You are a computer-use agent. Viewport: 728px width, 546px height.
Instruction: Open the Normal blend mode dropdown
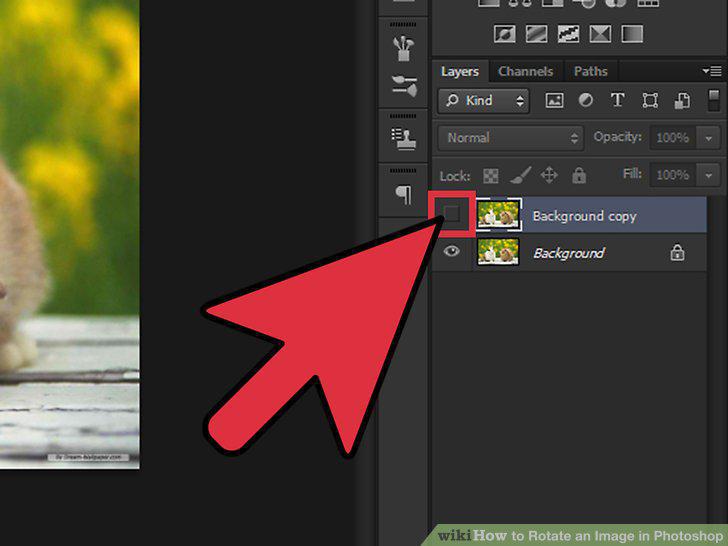[510, 137]
